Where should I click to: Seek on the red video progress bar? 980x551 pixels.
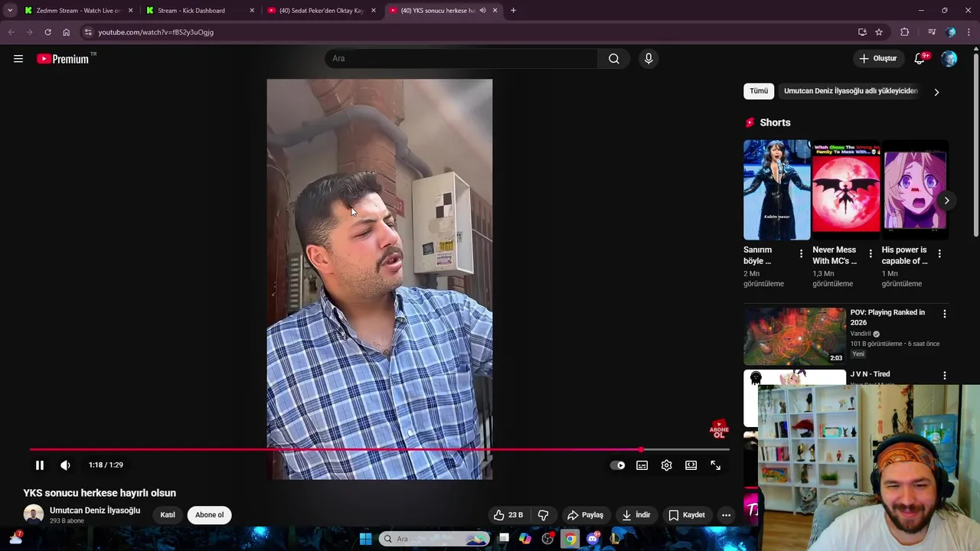click(380, 450)
